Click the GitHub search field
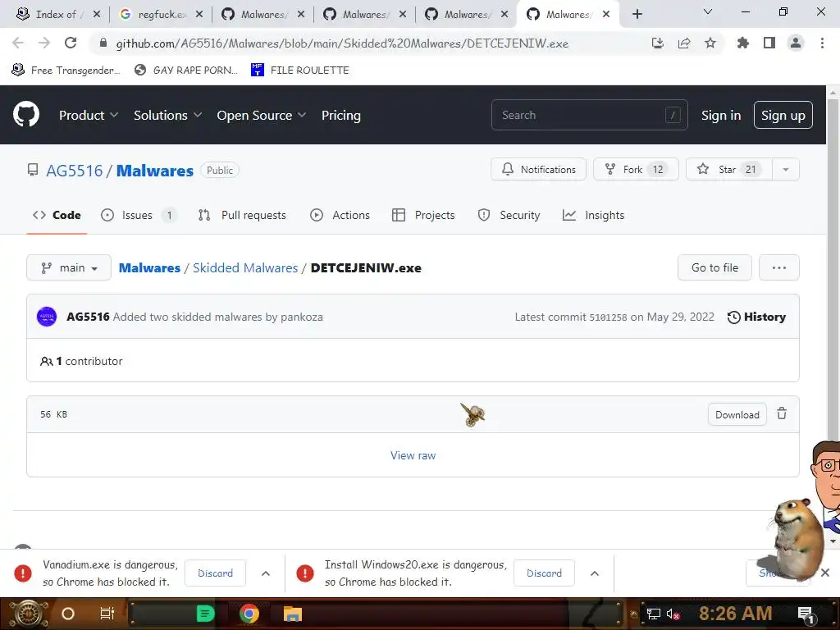Screen dimensions: 840x630 [x=589, y=115]
